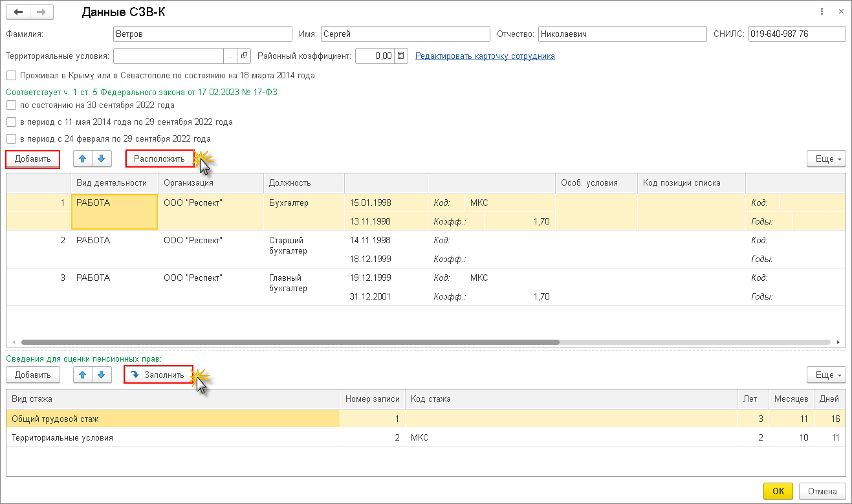Select the Главный бухгалтер position cell
Image resolution: width=852 pixels, height=504 pixels.
[304, 287]
